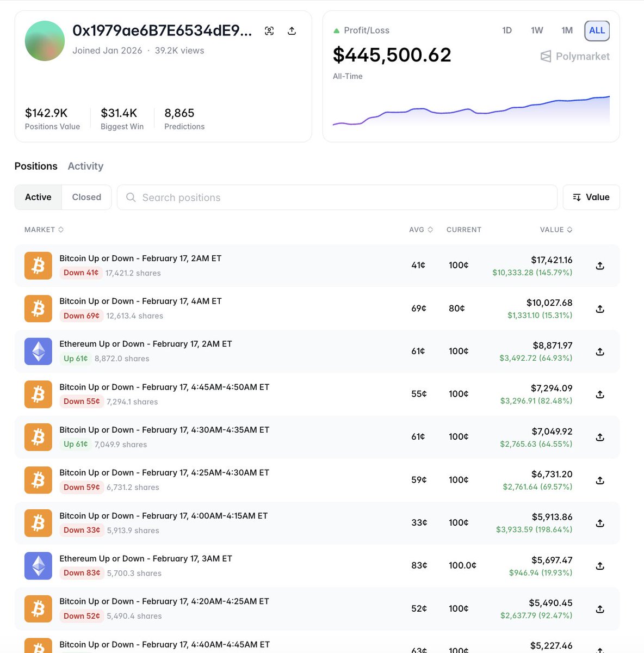
Task: Click Bitcoin logo of February 17, 4AM market
Action: tap(38, 309)
